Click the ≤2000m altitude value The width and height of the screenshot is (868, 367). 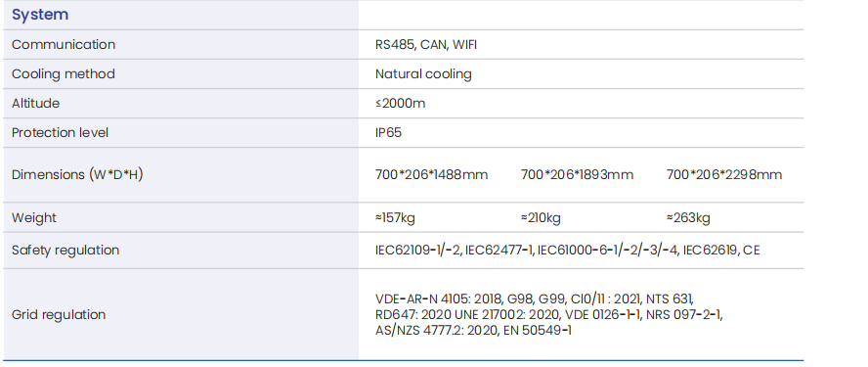pos(400,103)
